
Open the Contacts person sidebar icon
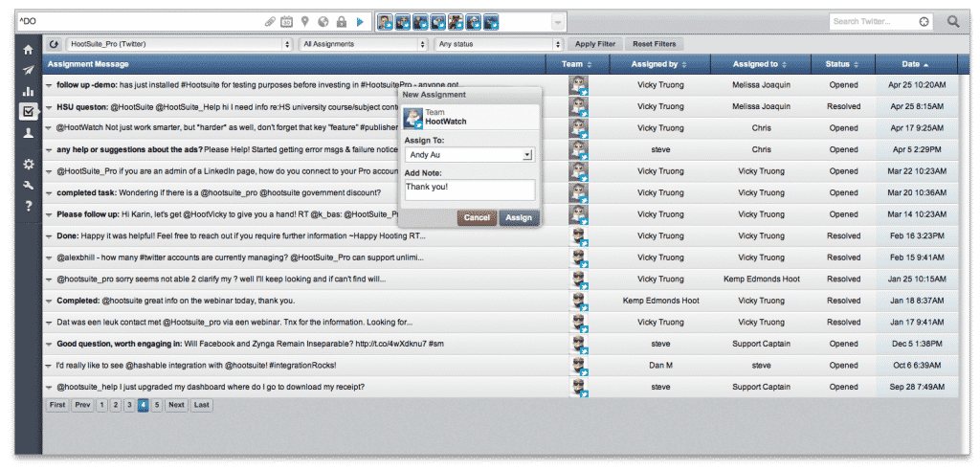coord(28,132)
